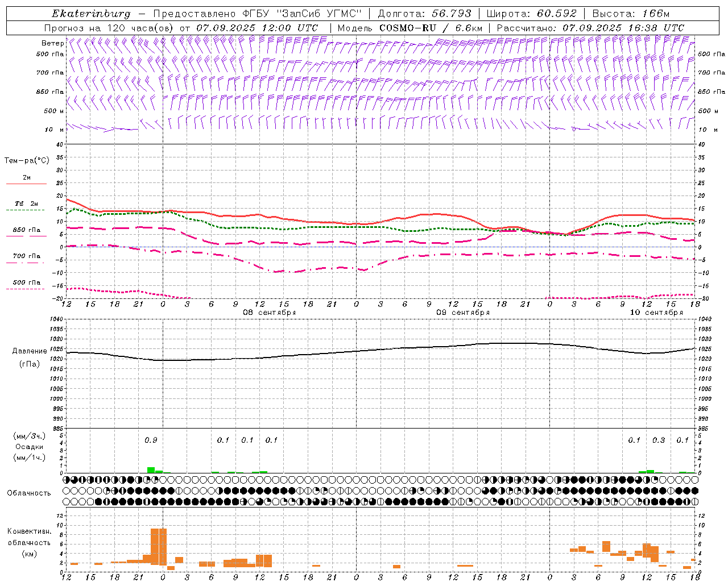Click the 'Модель COSMO-RU / 6.6км' label

pos(410,28)
